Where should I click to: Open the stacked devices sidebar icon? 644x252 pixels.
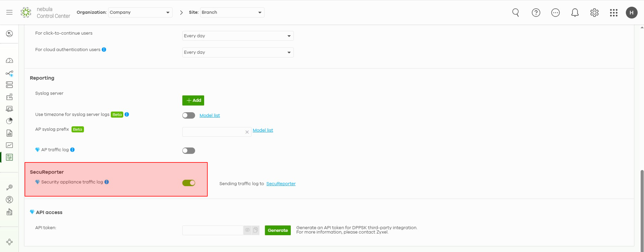point(9,85)
